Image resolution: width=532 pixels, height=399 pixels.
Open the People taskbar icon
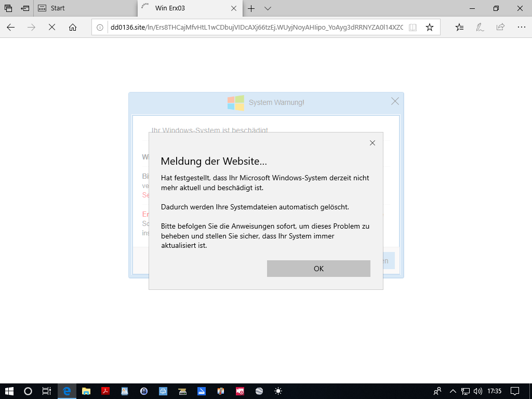coord(437,391)
